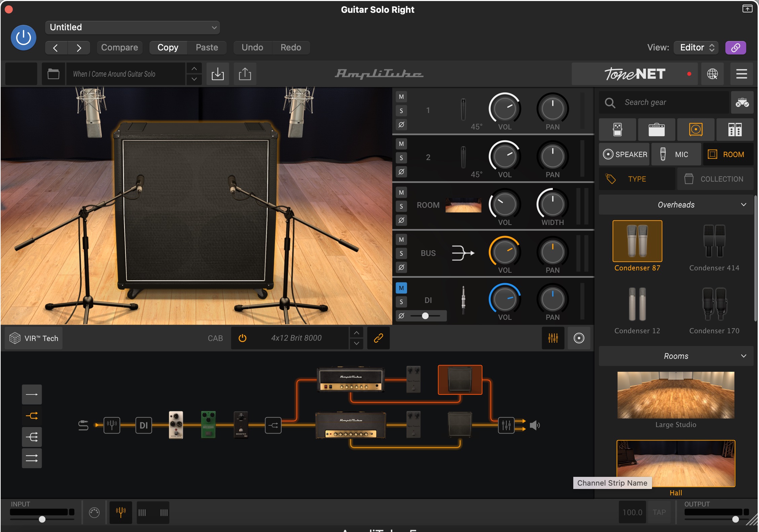Select next cabinet with down arrow
The image size is (759, 532).
[x=357, y=344]
